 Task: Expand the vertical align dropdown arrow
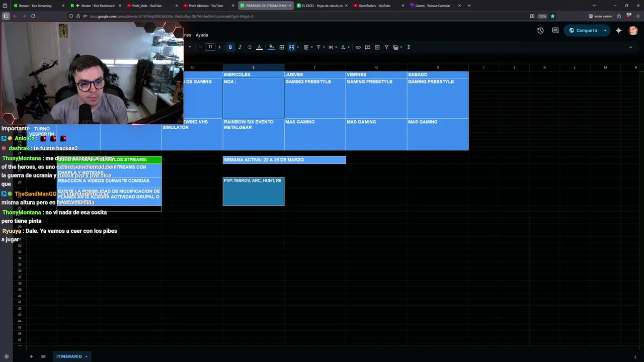pos(324,47)
